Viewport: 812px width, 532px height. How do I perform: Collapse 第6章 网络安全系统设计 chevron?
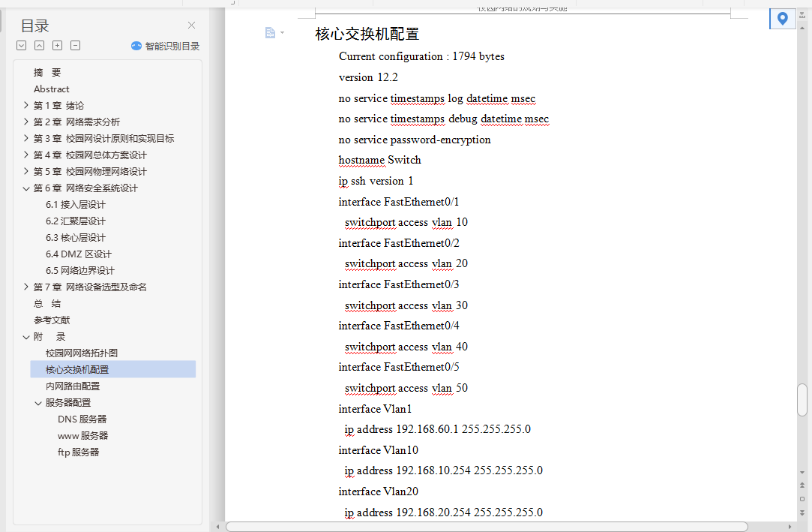[x=26, y=188]
